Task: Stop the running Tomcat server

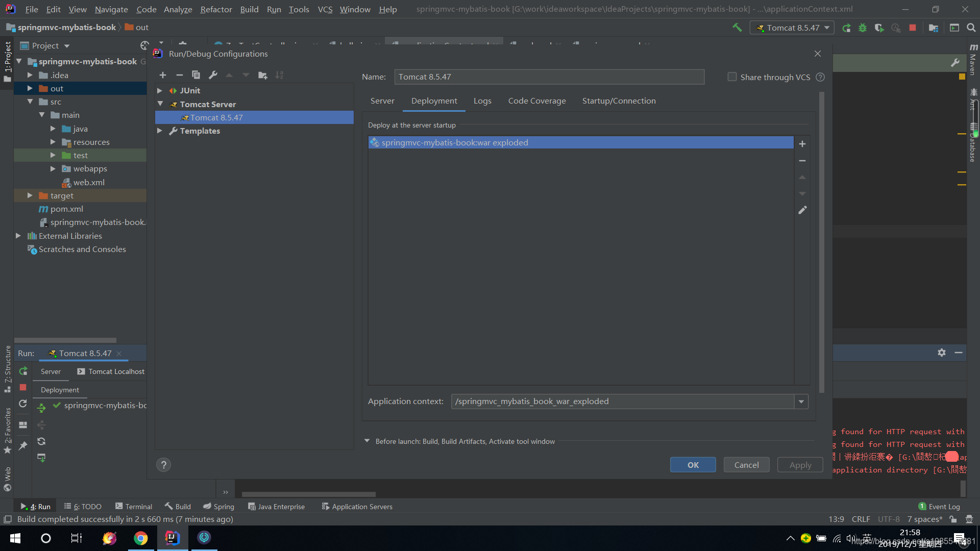Action: 913,28
